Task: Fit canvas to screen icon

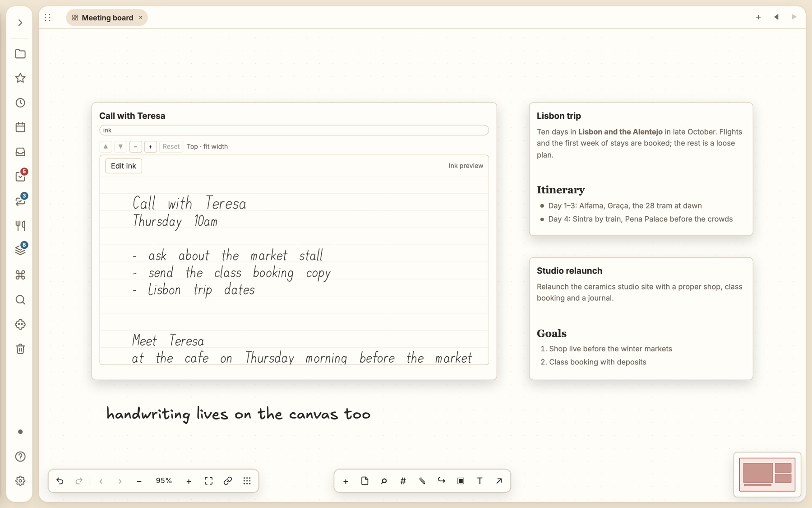Action: [x=208, y=481]
